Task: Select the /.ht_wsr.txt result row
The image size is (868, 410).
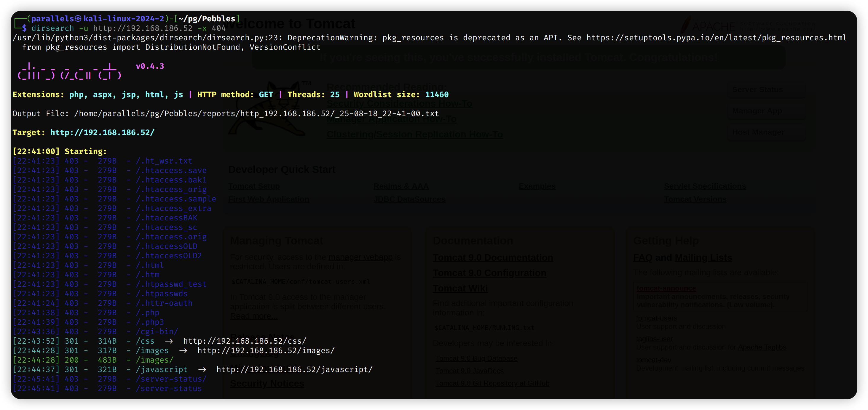Action: click(x=103, y=161)
